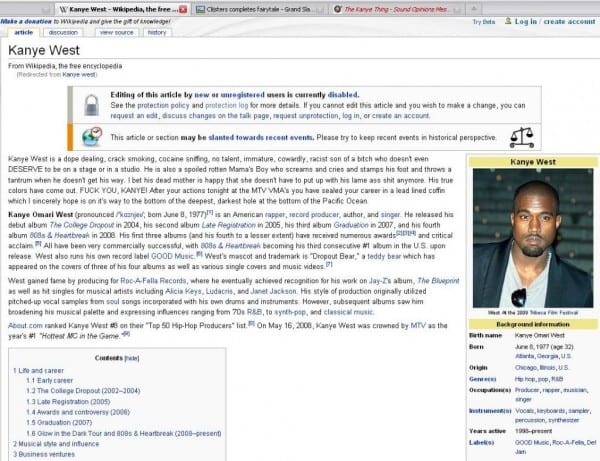Jump to 1.1 Early career section
The height and width of the screenshot is (461, 600).
pyautogui.click(x=49, y=380)
